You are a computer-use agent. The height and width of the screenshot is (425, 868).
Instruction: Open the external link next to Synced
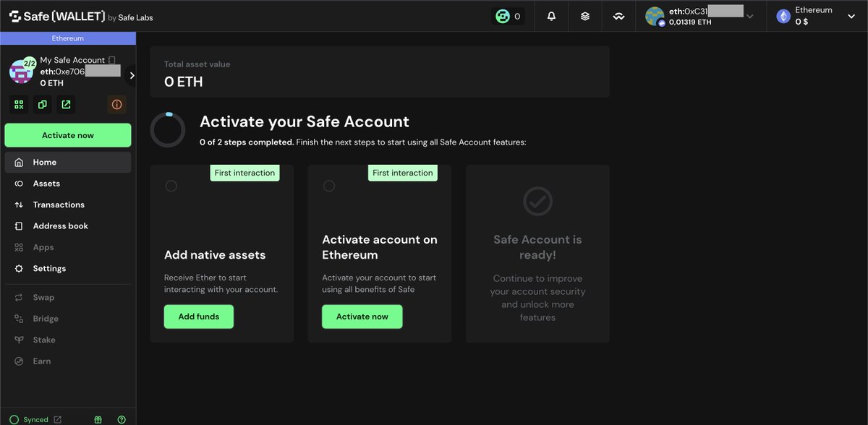(58, 419)
